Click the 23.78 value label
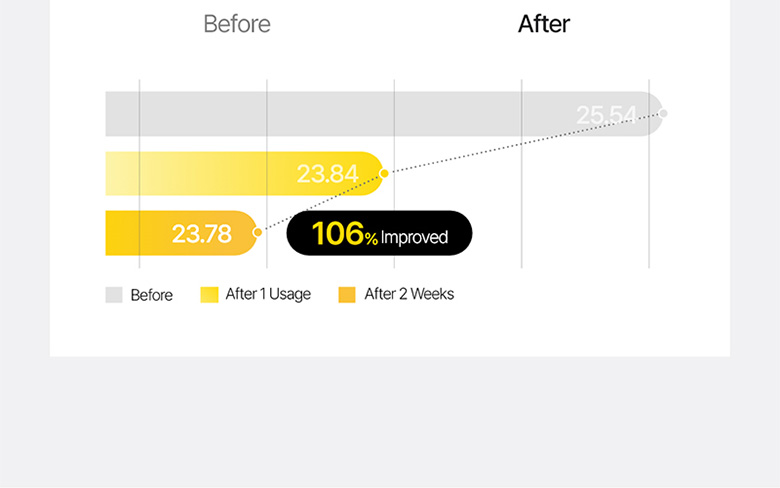The width and height of the screenshot is (780, 488). (201, 234)
